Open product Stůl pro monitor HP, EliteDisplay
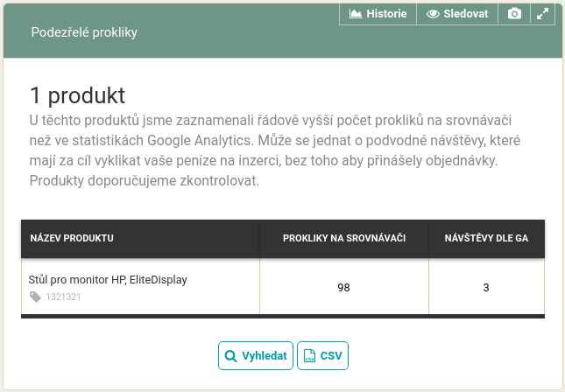Viewport: 565px width, 392px height. (x=108, y=280)
